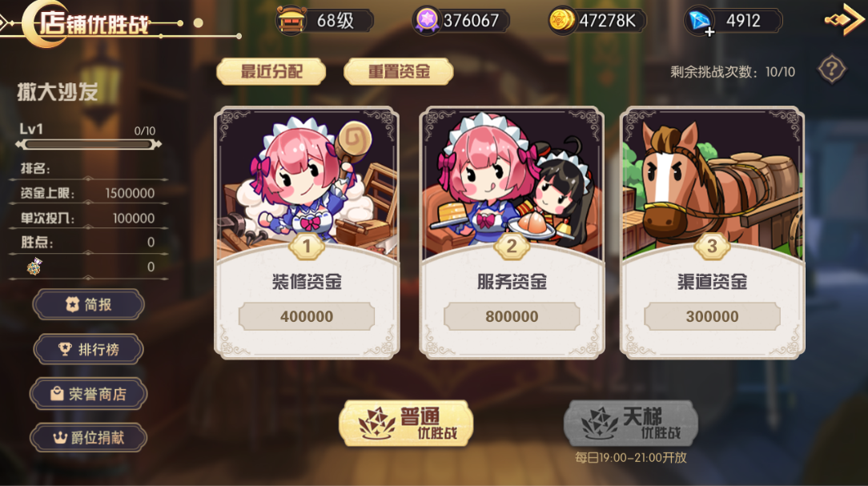The height and width of the screenshot is (486, 868).
Task: Edit the 服务资金 800000 amount field
Action: [512, 316]
